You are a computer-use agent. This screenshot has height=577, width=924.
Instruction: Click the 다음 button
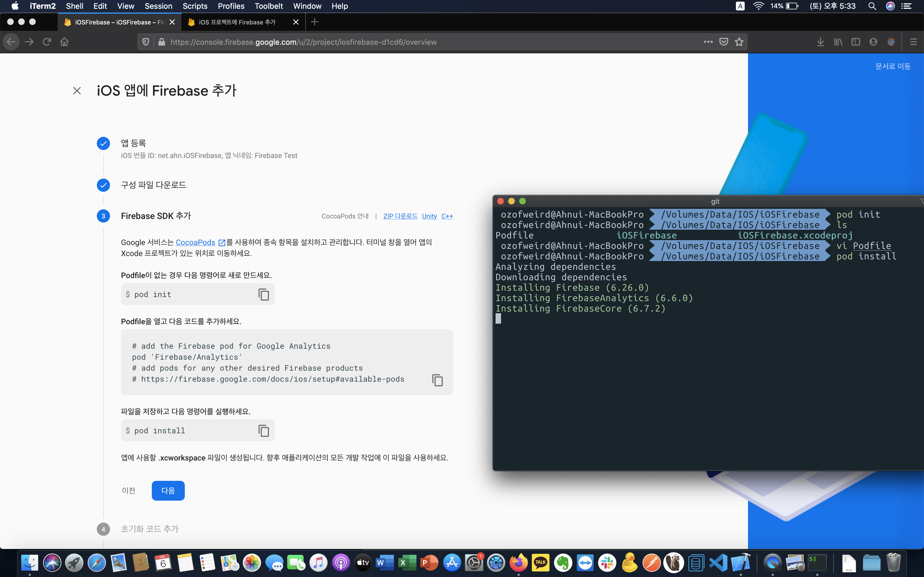(x=168, y=490)
